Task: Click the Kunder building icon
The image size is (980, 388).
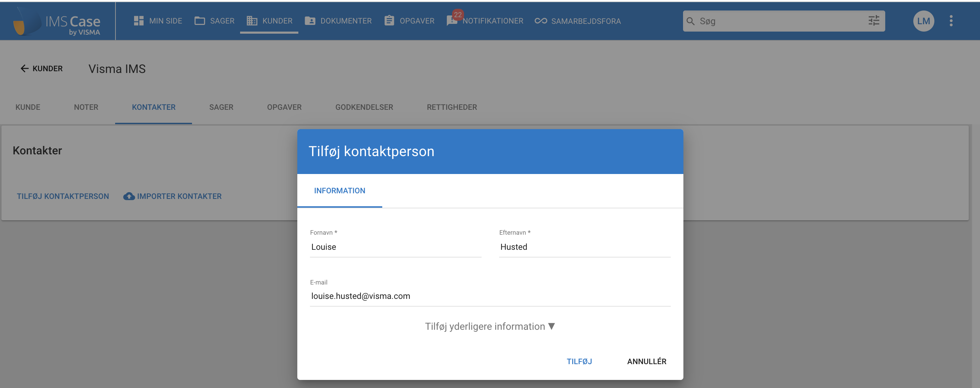Action: coord(252,21)
